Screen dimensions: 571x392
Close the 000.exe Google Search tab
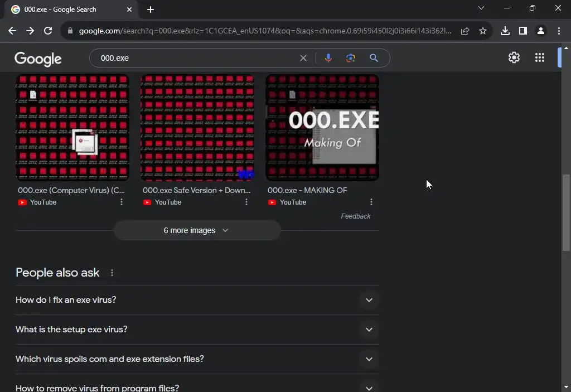[x=129, y=9]
